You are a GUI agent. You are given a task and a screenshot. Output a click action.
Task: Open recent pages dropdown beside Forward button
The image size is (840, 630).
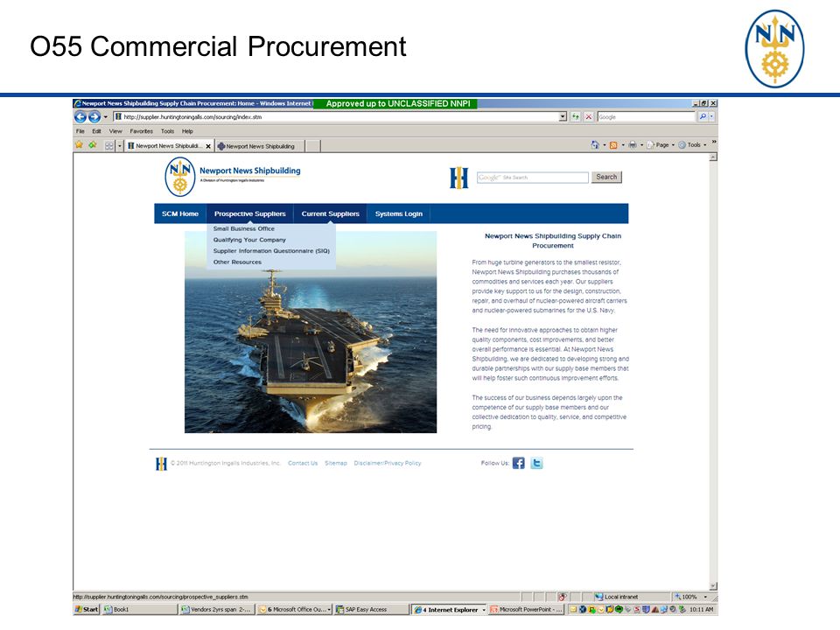coord(106,116)
